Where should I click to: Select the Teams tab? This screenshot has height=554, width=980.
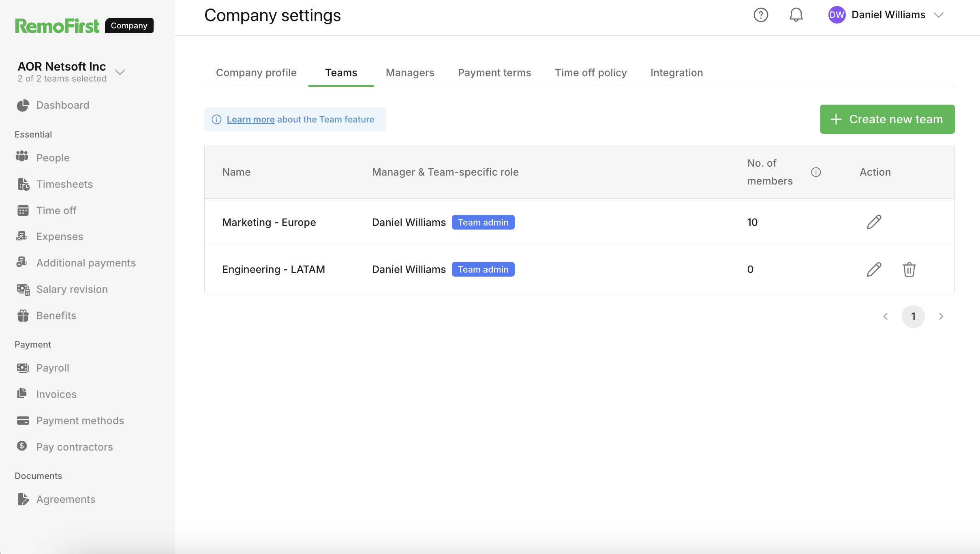341,73
